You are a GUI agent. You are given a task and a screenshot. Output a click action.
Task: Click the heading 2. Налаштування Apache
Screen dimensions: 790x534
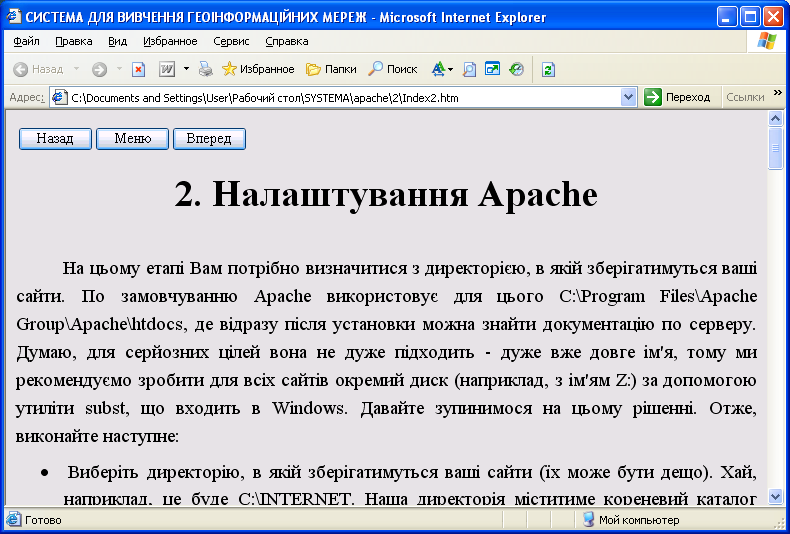386,194
